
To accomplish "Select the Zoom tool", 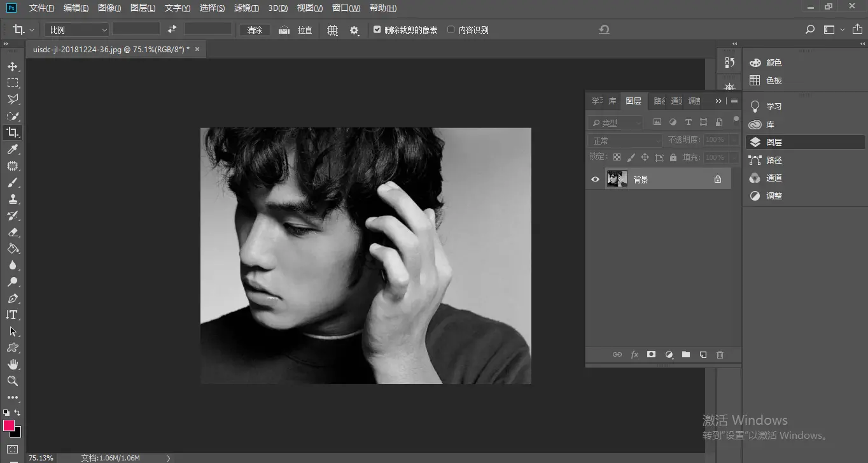I will point(13,381).
